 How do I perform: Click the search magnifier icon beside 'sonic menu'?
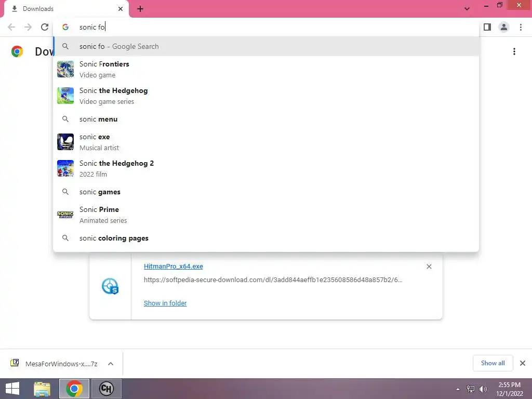65,119
